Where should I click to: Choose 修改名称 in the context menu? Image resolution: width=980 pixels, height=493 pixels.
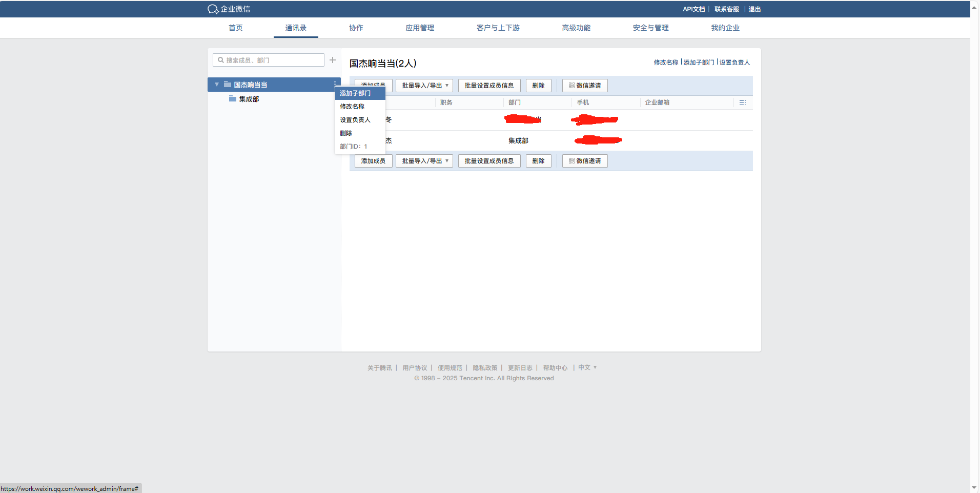point(360,107)
